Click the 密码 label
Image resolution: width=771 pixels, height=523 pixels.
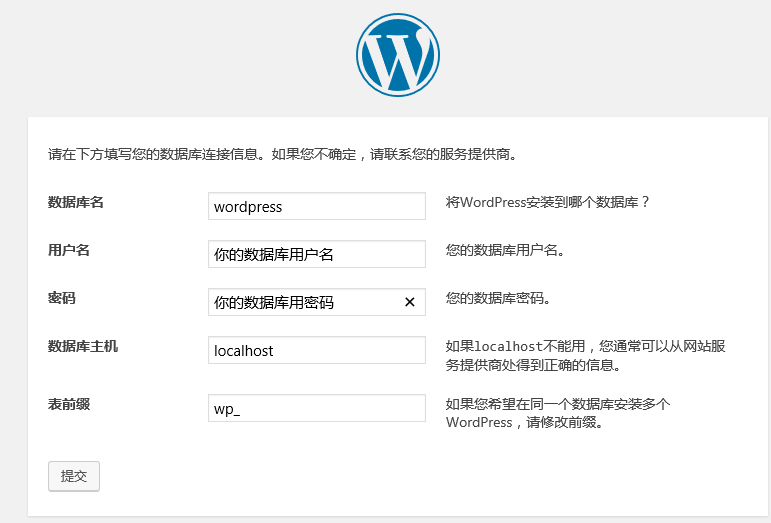[61, 298]
